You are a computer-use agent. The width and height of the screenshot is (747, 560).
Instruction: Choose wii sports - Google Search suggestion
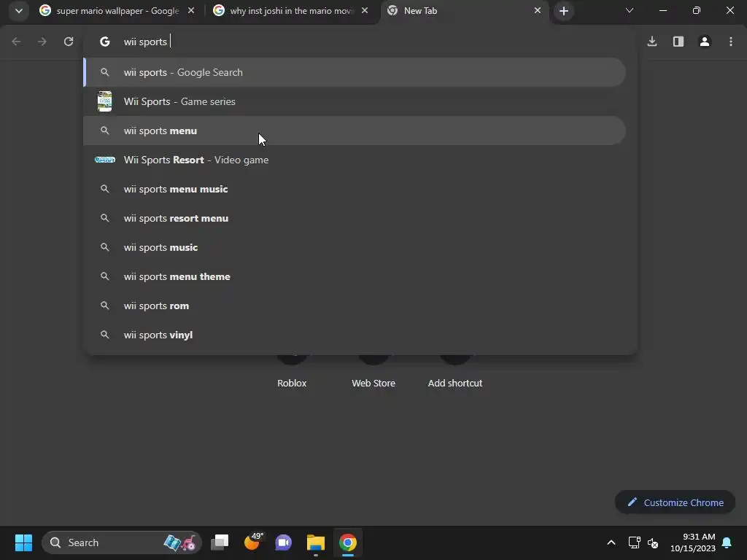355,72
